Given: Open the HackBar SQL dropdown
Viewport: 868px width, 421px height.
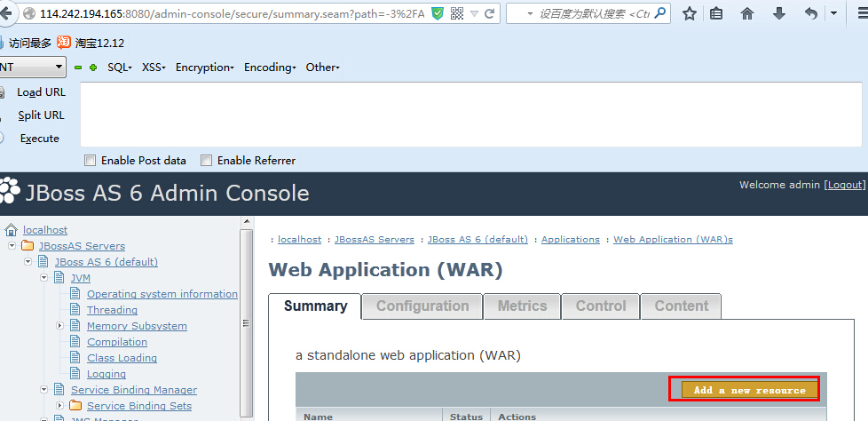Looking at the screenshot, I should point(120,67).
